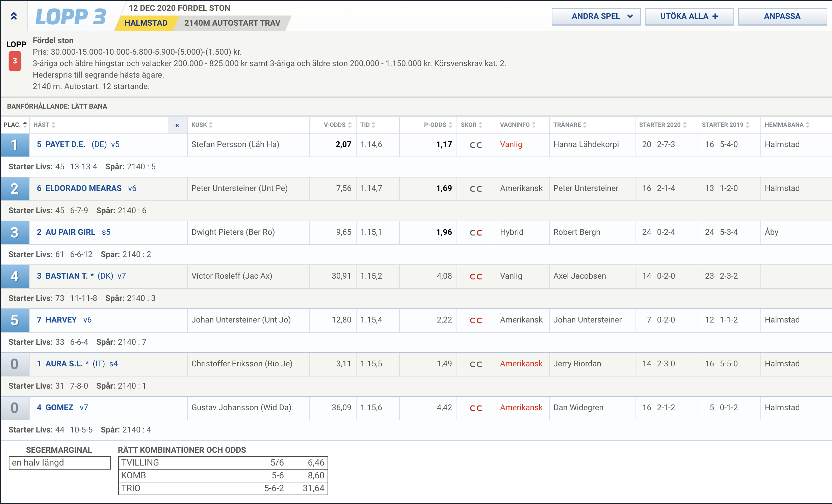
Task: Click shoe icon for Aura S.L.
Action: pos(476,364)
